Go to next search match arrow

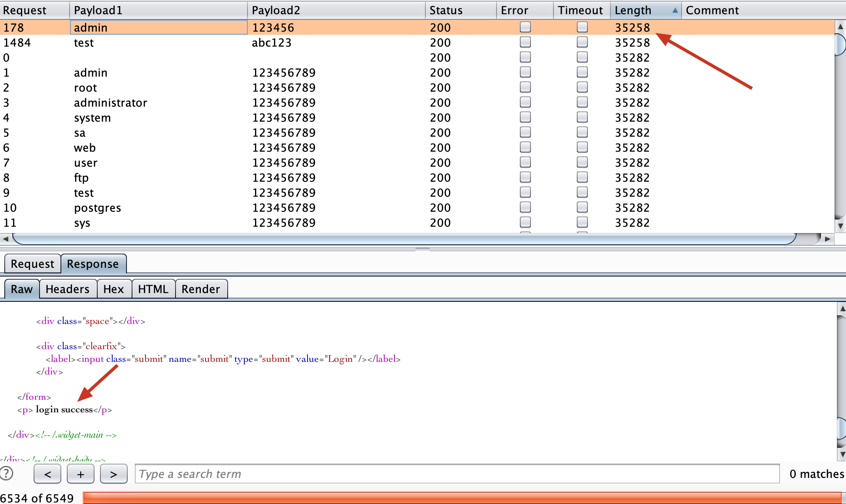114,474
